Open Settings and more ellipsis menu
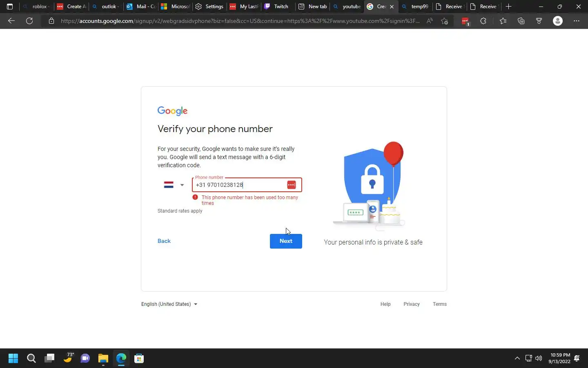 click(577, 21)
